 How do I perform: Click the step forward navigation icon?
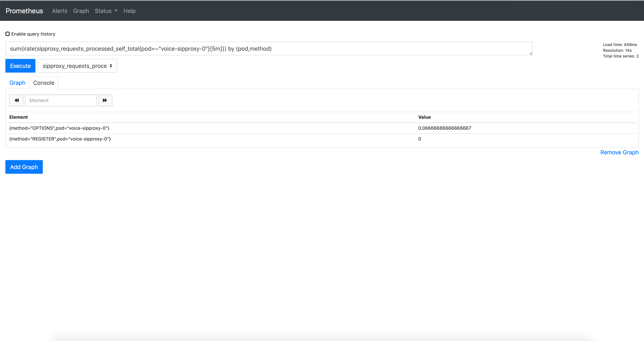click(x=105, y=100)
